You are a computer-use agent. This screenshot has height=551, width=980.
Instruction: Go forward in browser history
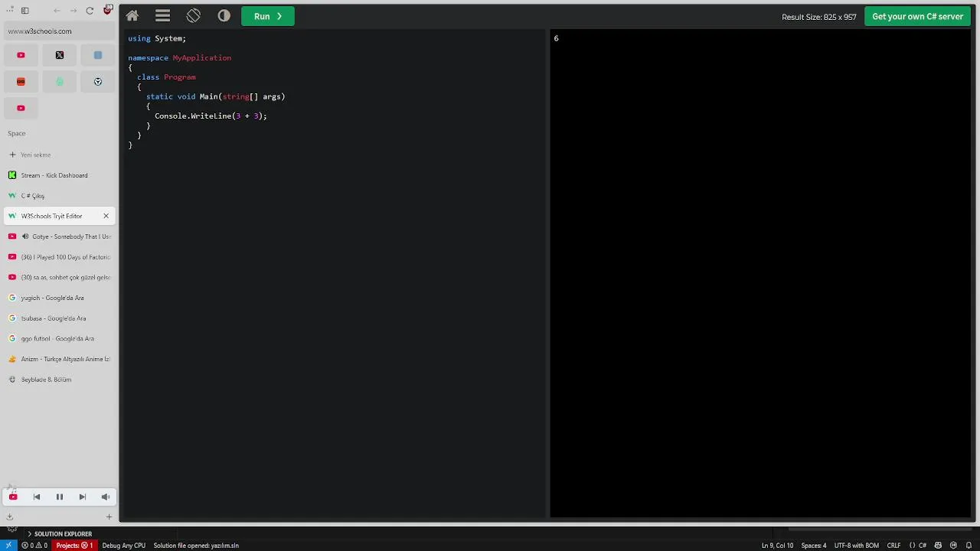73,11
